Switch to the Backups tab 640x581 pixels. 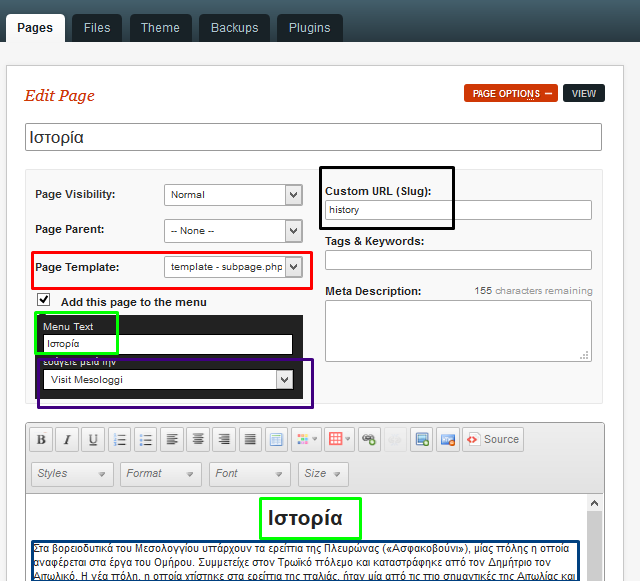click(235, 28)
